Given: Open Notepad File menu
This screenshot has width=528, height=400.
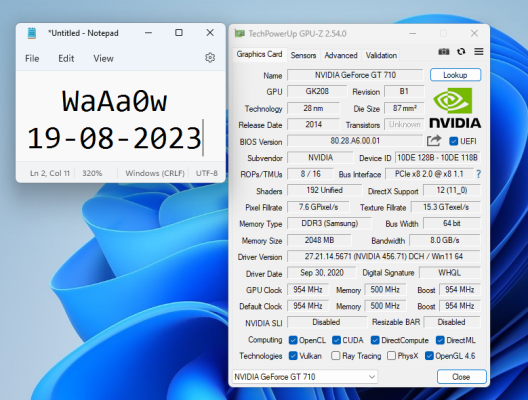Looking at the screenshot, I should 32,59.
